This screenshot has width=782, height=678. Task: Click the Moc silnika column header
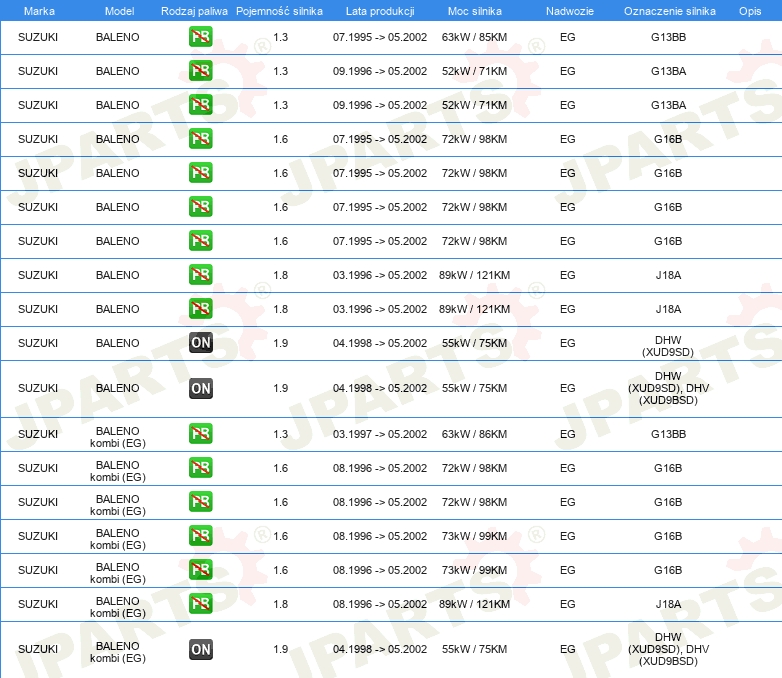coord(474,11)
